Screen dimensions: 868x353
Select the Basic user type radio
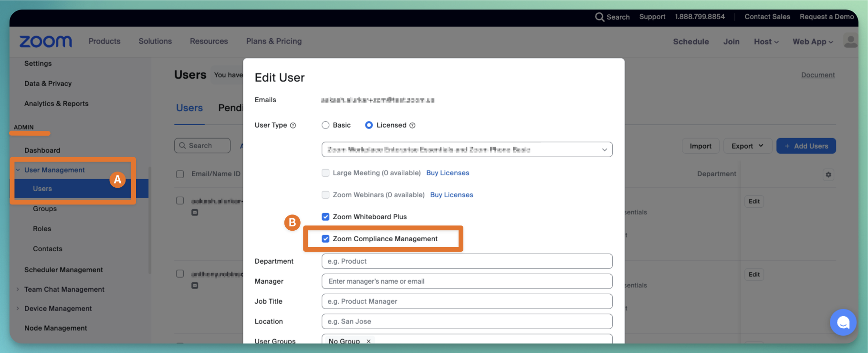coord(325,125)
